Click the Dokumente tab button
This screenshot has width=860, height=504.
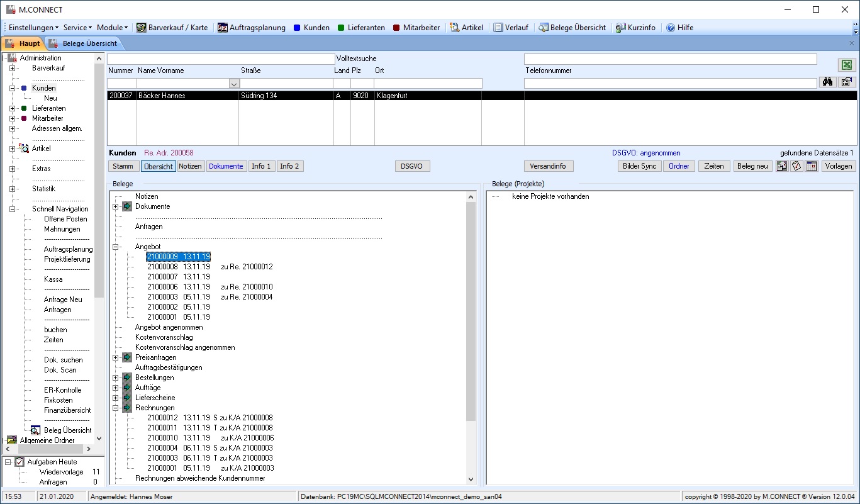pos(226,166)
